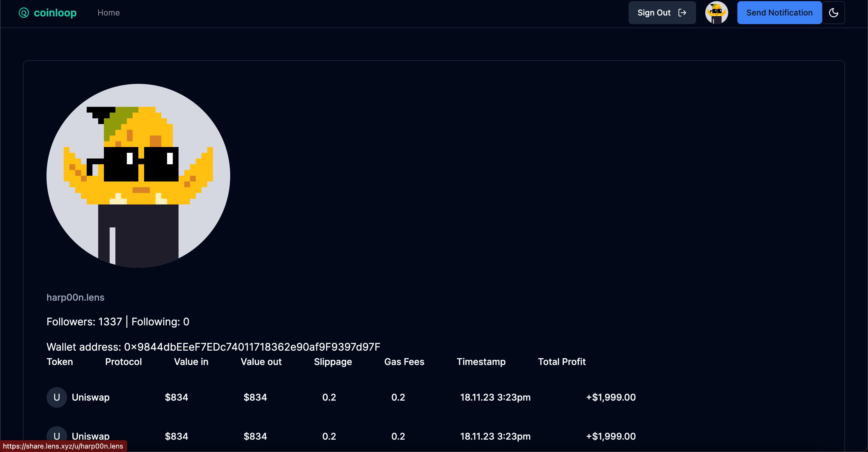The height and width of the screenshot is (452, 868).
Task: Click the coinloop logo icon
Action: point(24,13)
